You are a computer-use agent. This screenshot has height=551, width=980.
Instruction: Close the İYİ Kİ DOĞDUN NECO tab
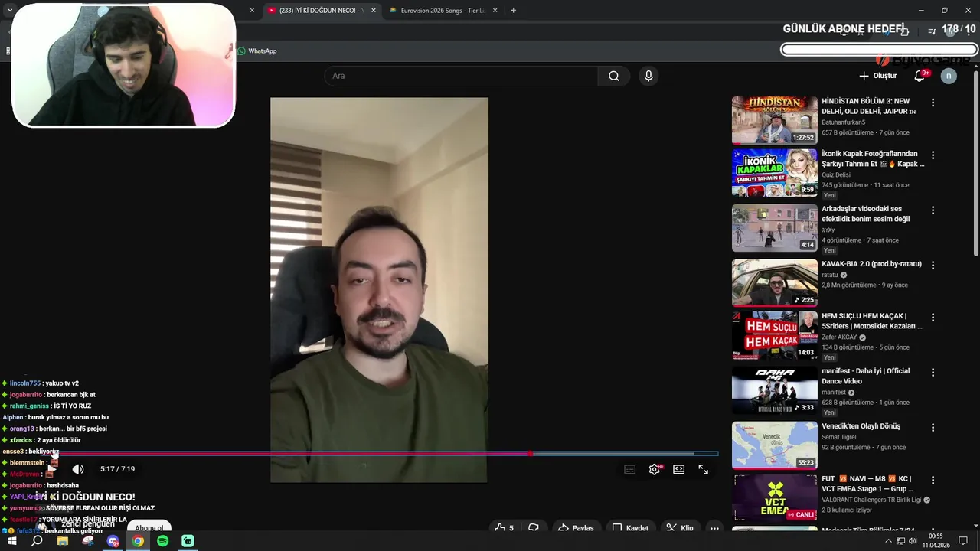pos(374,11)
